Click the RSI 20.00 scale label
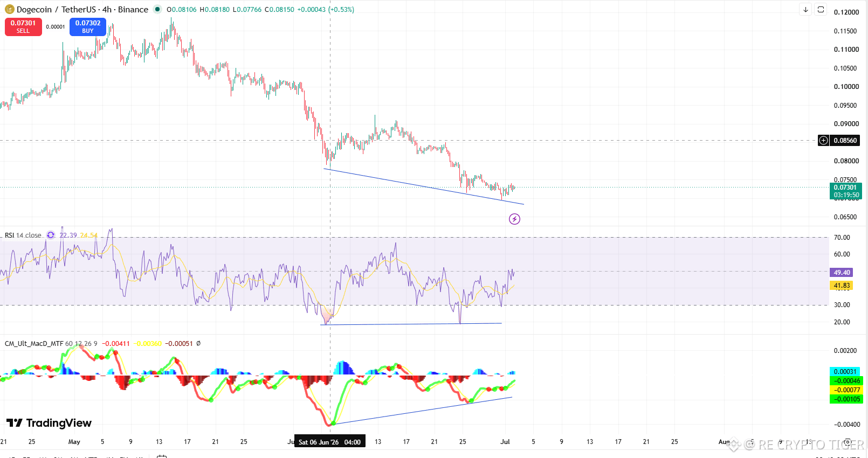 click(x=842, y=322)
